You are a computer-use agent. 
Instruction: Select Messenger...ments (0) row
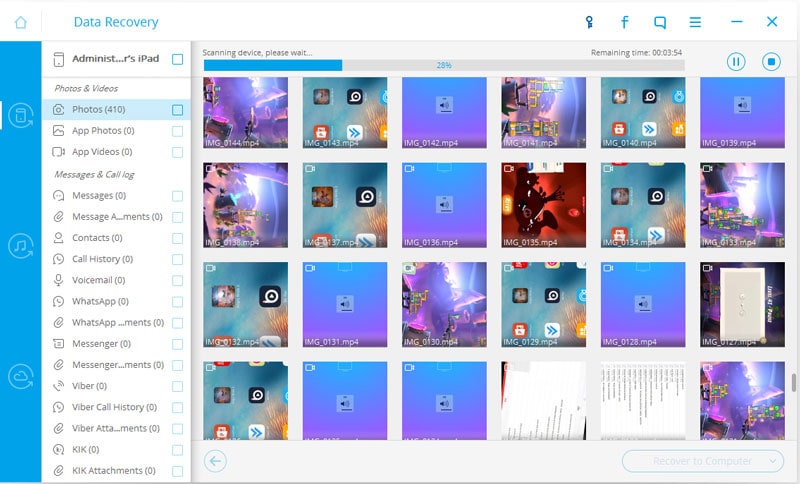pos(116,365)
